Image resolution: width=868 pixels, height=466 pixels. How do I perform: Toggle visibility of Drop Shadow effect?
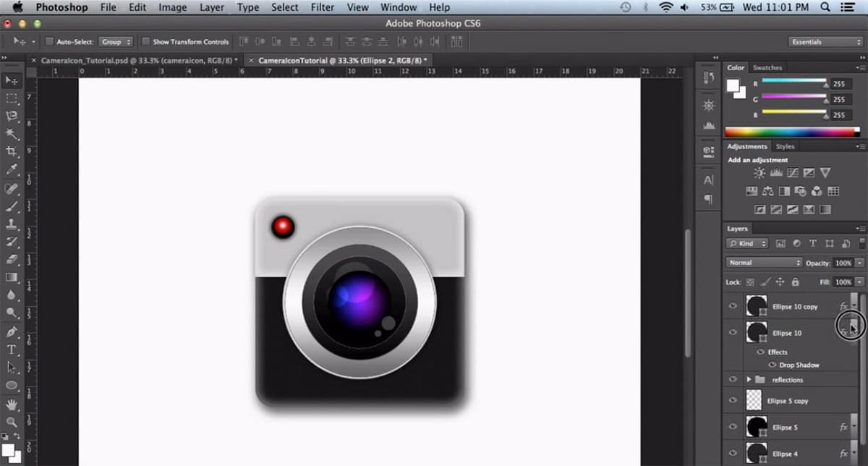point(772,365)
